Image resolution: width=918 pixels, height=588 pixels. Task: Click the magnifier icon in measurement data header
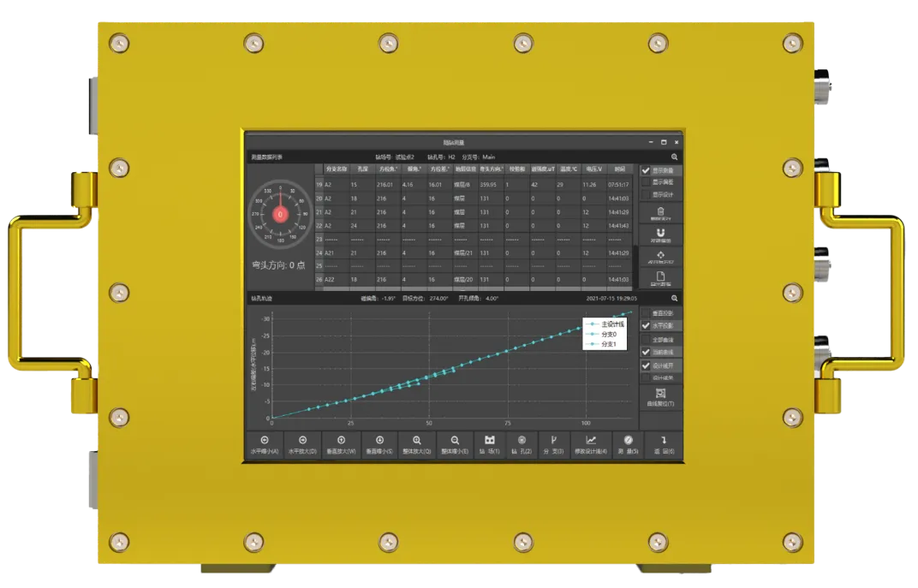point(674,157)
